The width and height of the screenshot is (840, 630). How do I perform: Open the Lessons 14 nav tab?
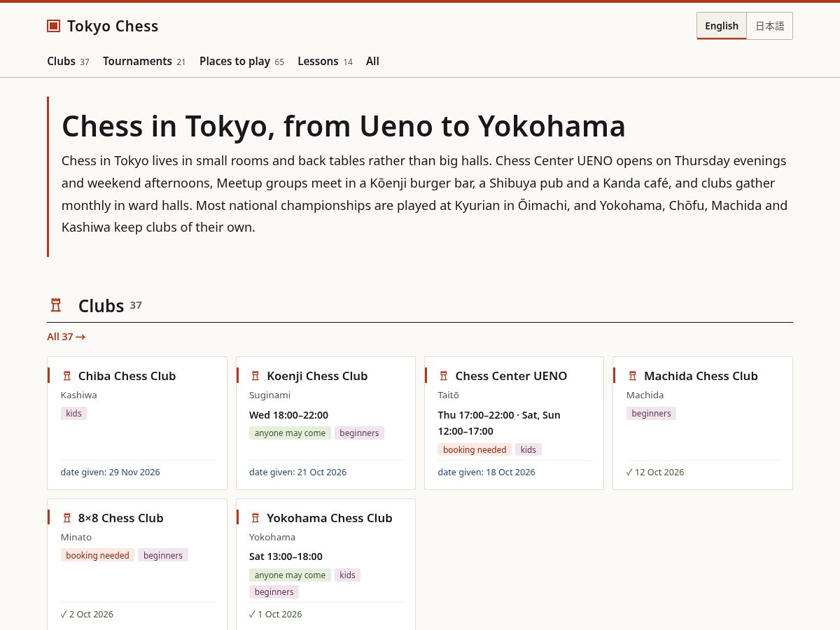[325, 61]
